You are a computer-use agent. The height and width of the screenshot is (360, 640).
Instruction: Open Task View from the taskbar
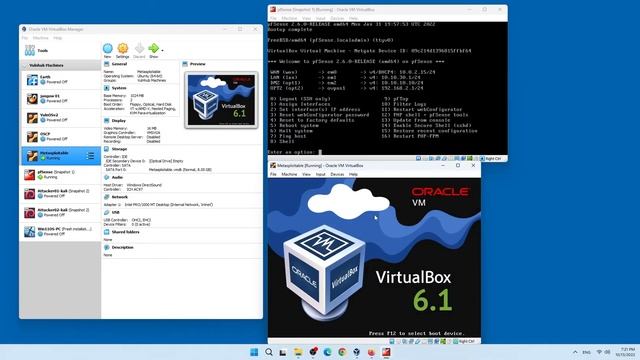click(x=283, y=352)
